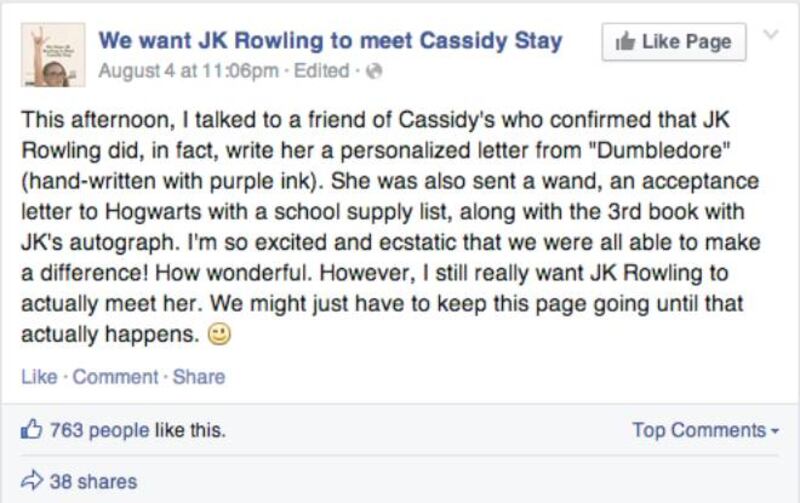Click the smiley emoji ending the post
Image resolution: width=800 pixels, height=503 pixels.
(x=219, y=335)
